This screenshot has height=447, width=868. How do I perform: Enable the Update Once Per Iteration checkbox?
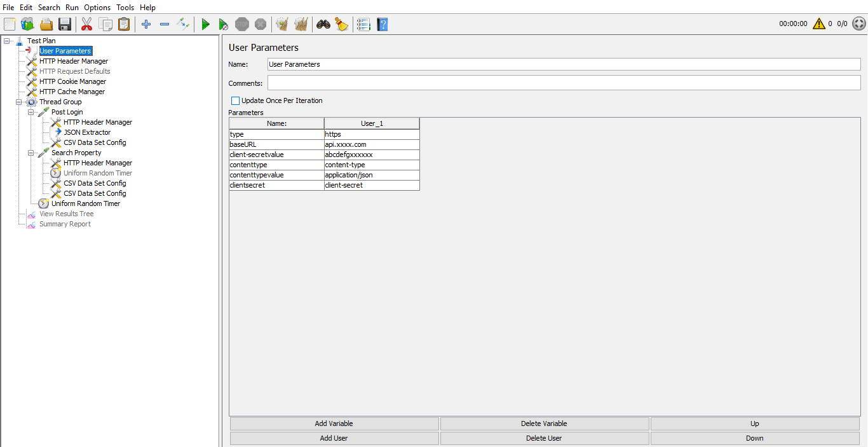(235, 100)
